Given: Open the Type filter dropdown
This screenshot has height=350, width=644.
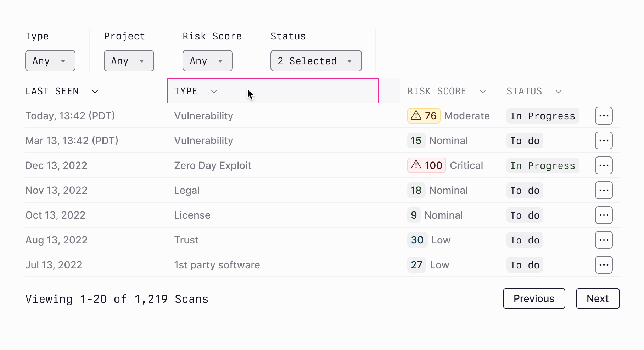Looking at the screenshot, I should click(x=50, y=61).
